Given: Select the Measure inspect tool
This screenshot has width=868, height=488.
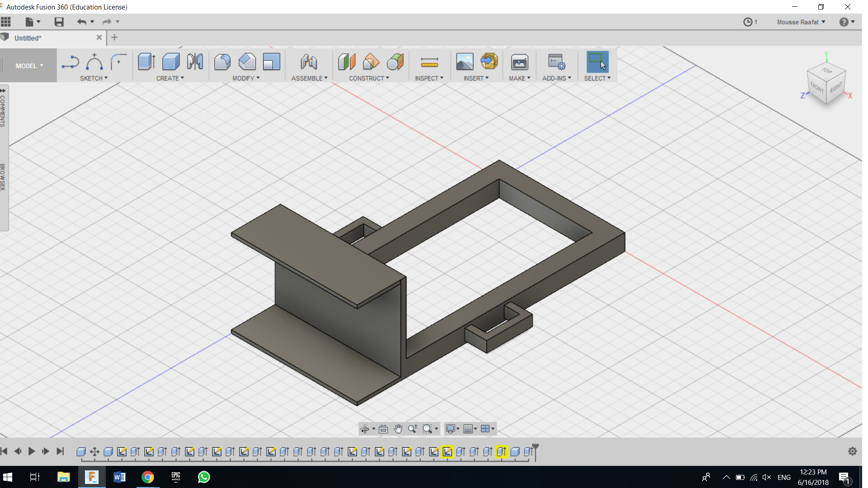Looking at the screenshot, I should tap(429, 62).
